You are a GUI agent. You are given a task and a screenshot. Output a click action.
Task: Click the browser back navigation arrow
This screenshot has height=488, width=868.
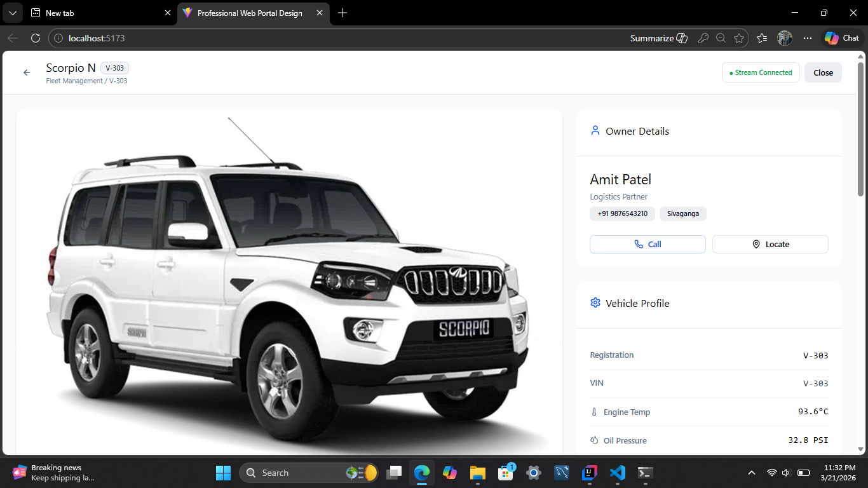pos(13,38)
